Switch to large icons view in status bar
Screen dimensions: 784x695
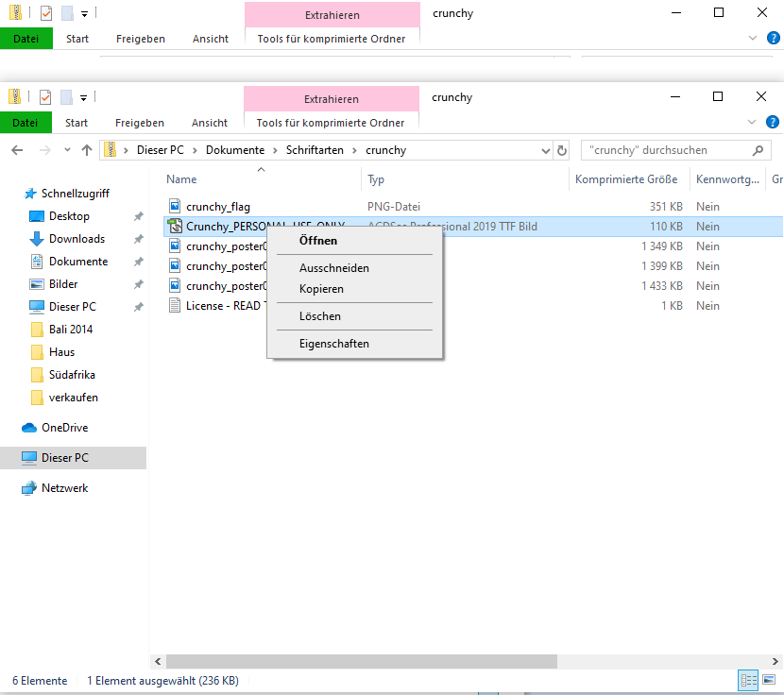point(769,680)
